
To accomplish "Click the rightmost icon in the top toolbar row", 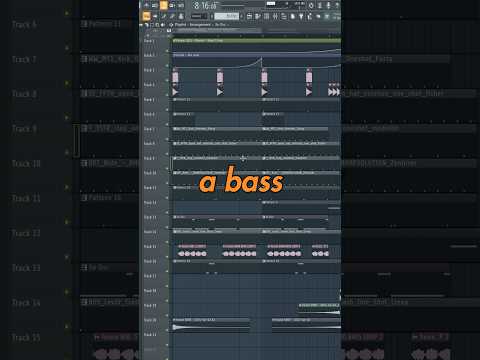I will [x=337, y=5].
